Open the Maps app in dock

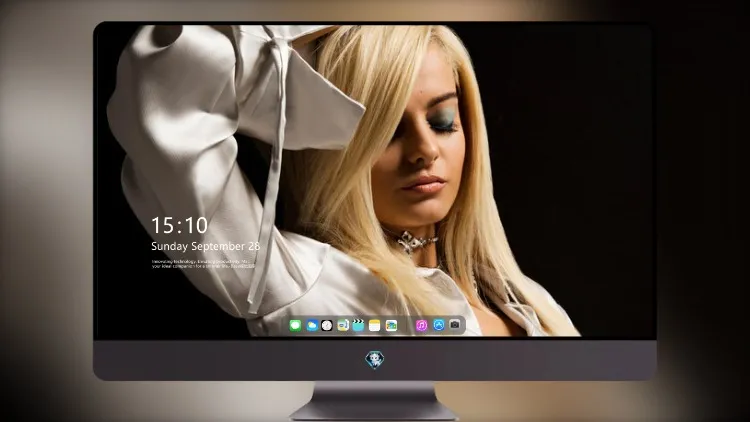click(343, 325)
